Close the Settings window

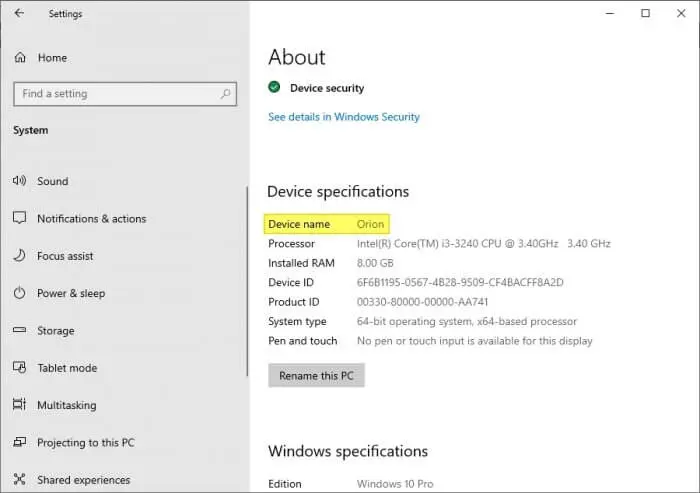pyautogui.click(x=681, y=13)
